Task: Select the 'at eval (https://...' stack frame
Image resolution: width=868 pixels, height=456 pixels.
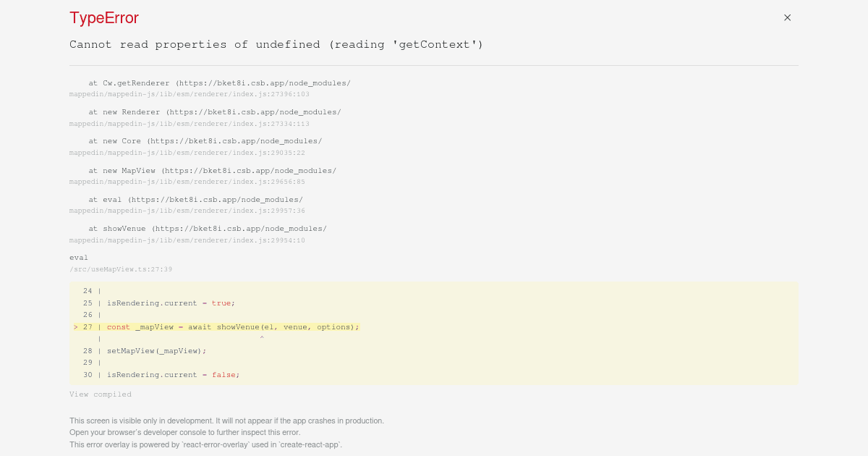Action: pos(195,200)
